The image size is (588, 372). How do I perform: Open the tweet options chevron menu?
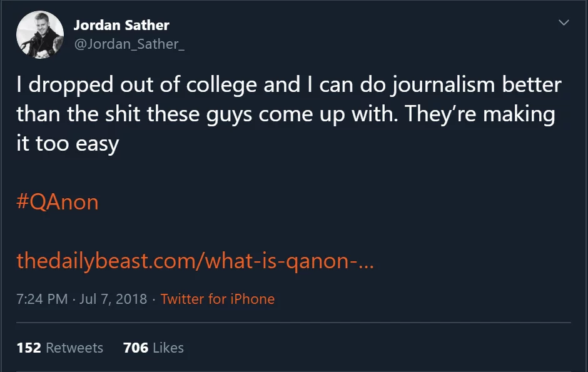coord(564,23)
